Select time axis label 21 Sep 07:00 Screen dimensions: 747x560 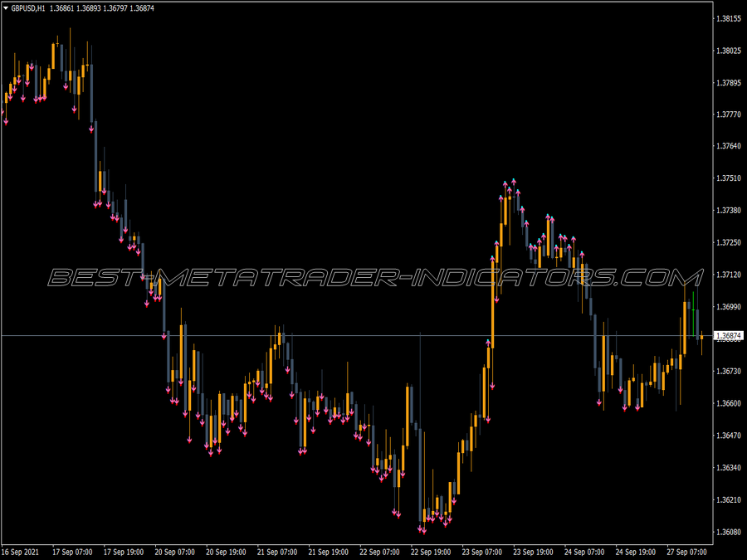[x=277, y=552]
